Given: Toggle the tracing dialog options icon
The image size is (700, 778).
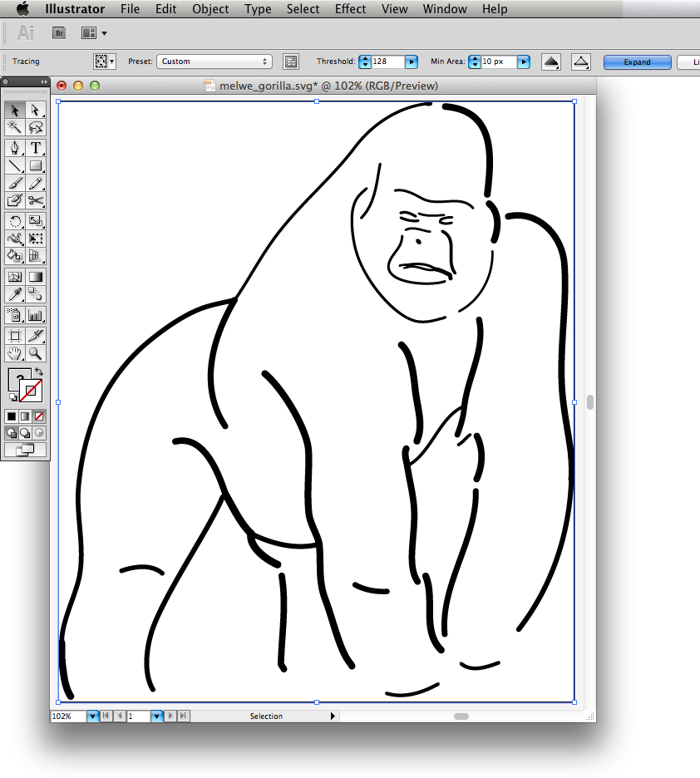Looking at the screenshot, I should [290, 61].
